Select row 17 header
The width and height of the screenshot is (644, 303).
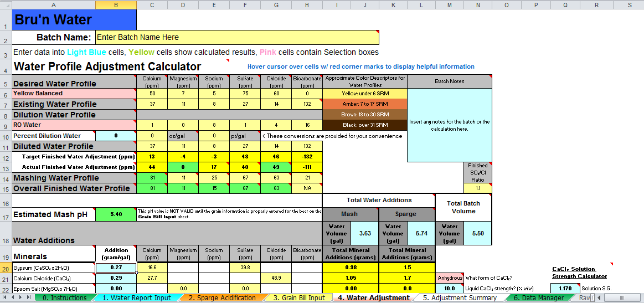point(6,214)
